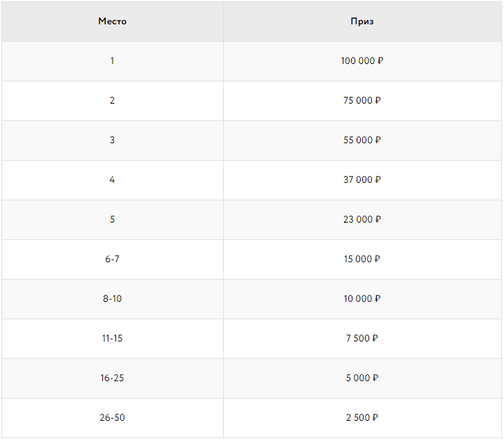Viewport: 504px width, 441px height.
Task: Click the 7 500 ₽ prize cell
Action: (362, 339)
